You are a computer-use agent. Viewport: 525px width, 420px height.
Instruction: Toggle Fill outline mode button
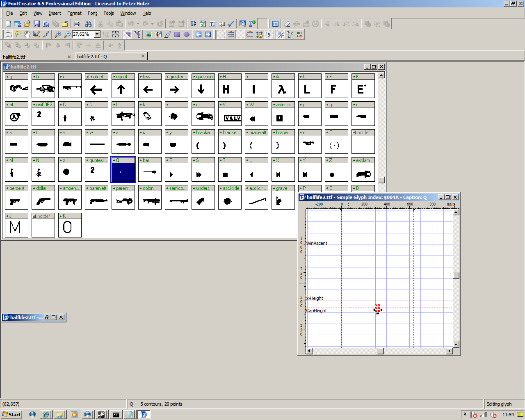(281, 34)
